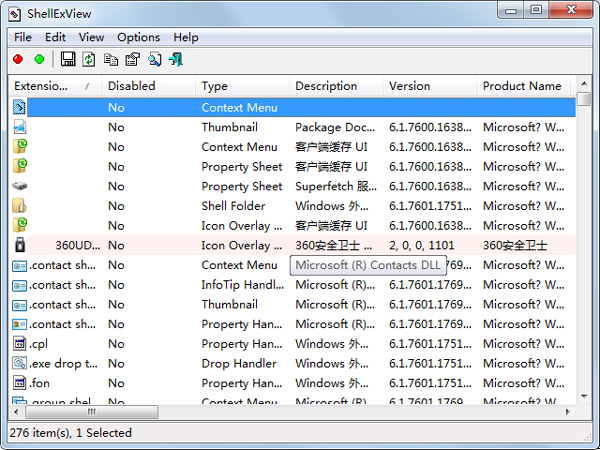Click 'Package Doc...' description cell
This screenshot has width=600, height=450.
pos(335,127)
